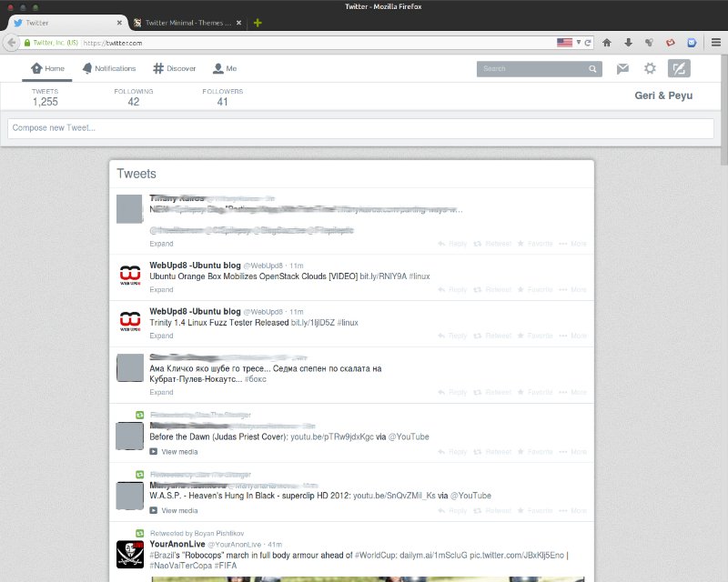Open the youtu.be/SnQvZMl_Ks link
The image size is (728, 582).
[x=394, y=496]
